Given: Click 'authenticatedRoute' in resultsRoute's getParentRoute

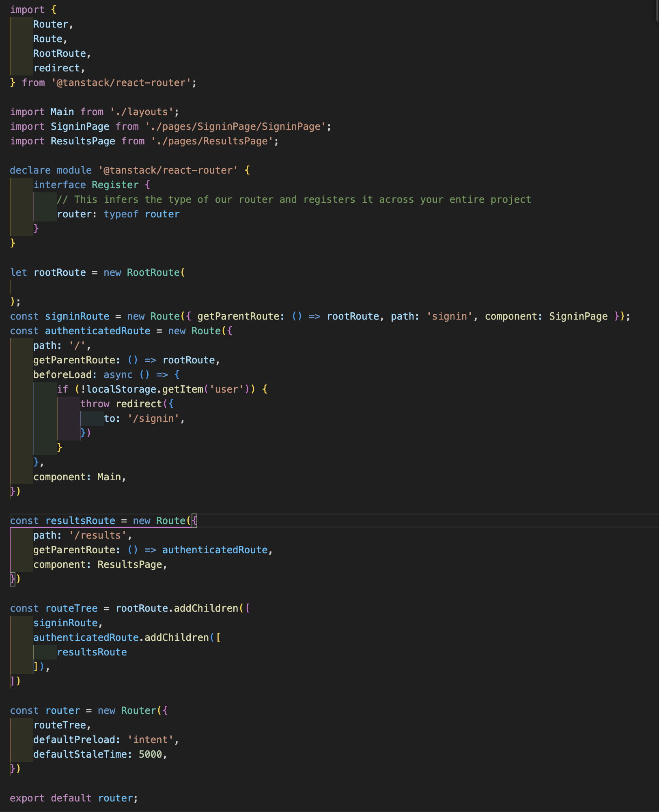Looking at the screenshot, I should (x=215, y=550).
